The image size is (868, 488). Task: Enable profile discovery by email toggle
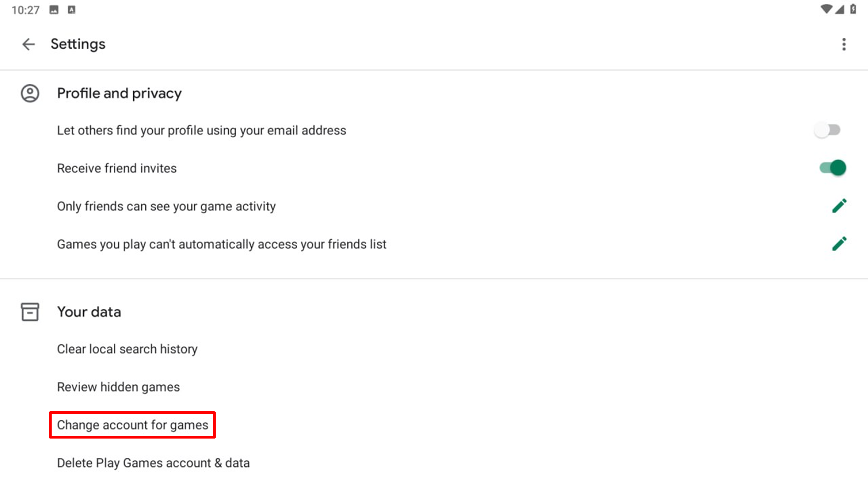(828, 130)
